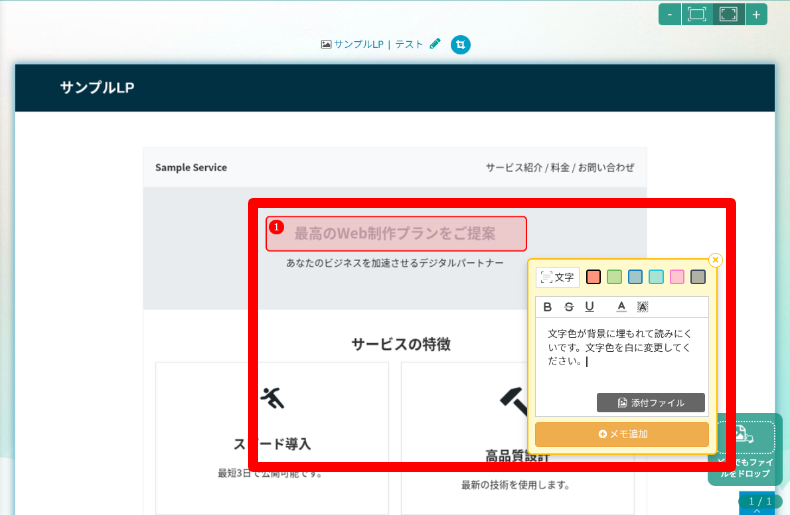Click the メモ追加 add memo button
Image resolution: width=790 pixels, height=515 pixels.
[x=622, y=434]
